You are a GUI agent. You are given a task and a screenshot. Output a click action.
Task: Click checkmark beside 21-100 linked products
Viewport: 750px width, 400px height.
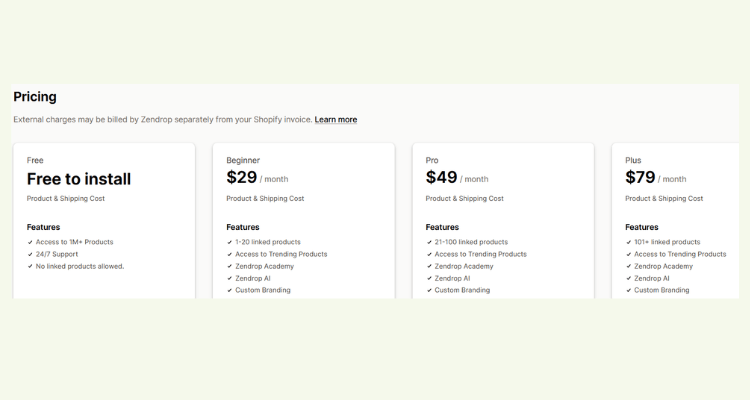pos(429,242)
